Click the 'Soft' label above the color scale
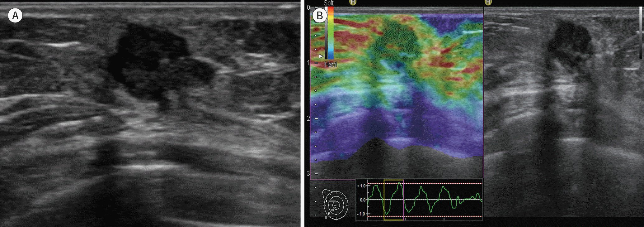644x227 pixels. (x=329, y=3)
